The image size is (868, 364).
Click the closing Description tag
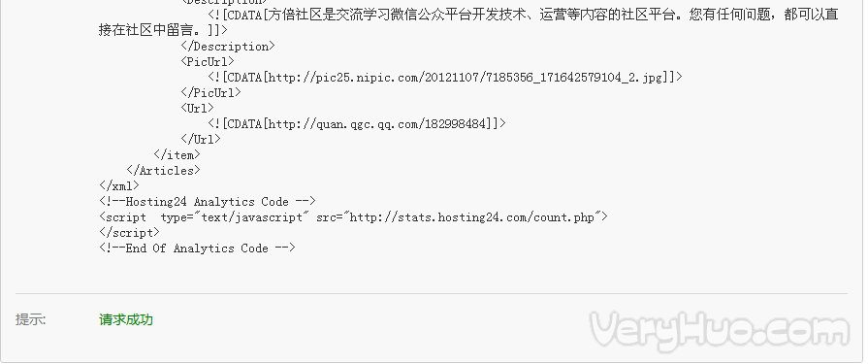(228, 46)
